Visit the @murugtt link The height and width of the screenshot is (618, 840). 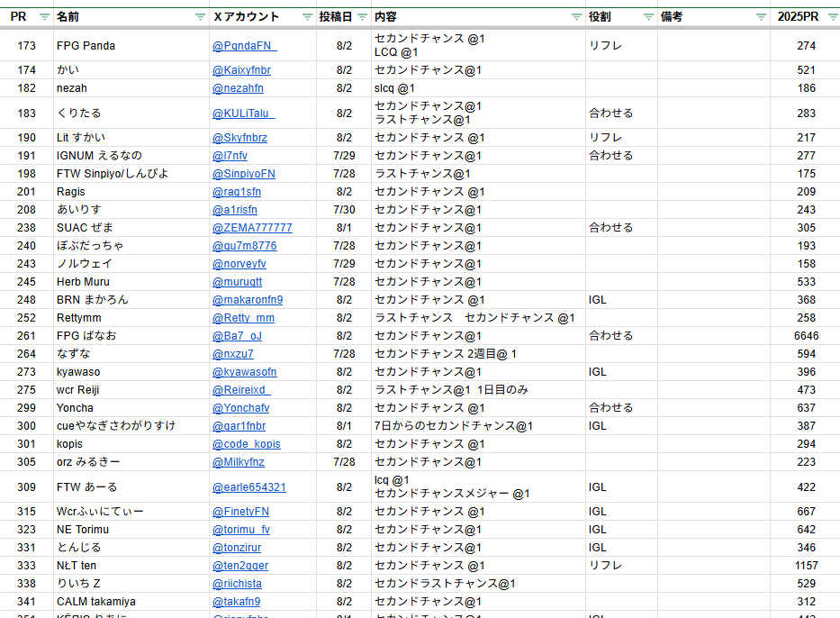[238, 282]
